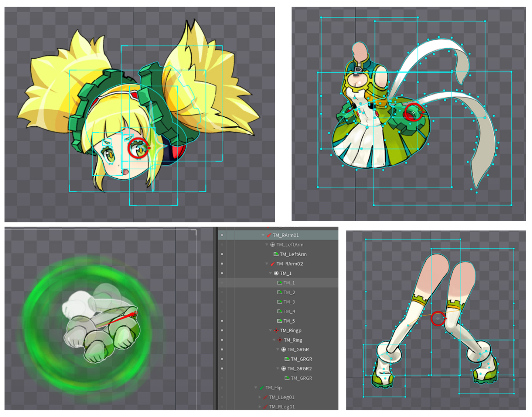532x417 pixels.
Task: Select the TM_RArm01 label in the tree
Action: [x=286, y=235]
